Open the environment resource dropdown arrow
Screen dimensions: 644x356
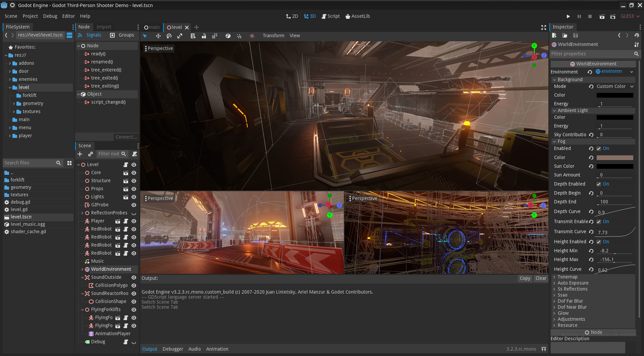point(632,71)
